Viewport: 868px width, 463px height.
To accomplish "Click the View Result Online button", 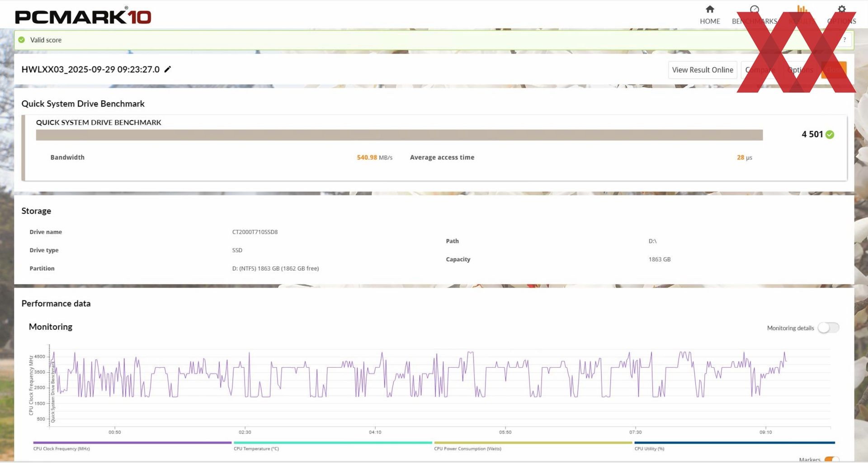I will pos(703,70).
